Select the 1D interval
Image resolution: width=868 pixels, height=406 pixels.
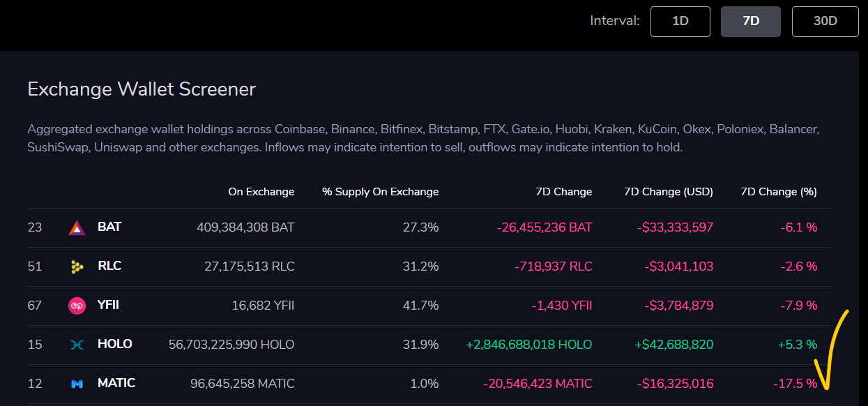coord(680,21)
